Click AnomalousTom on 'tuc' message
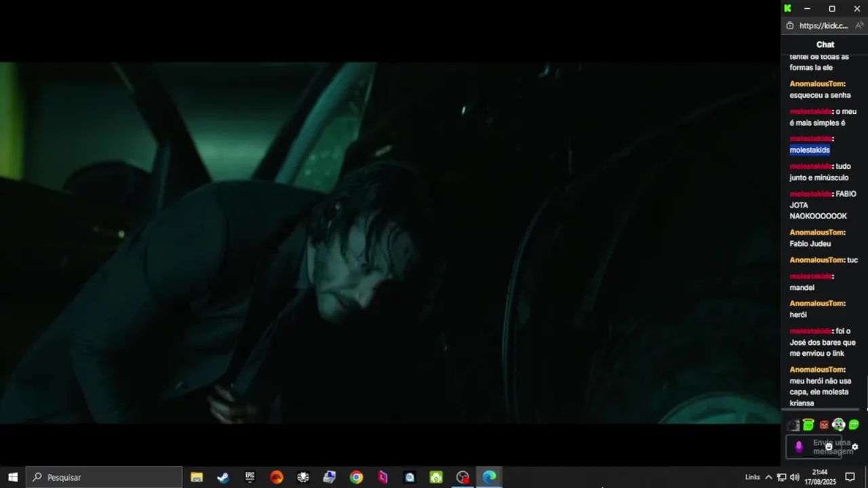This screenshot has width=868, height=488. 816,260
